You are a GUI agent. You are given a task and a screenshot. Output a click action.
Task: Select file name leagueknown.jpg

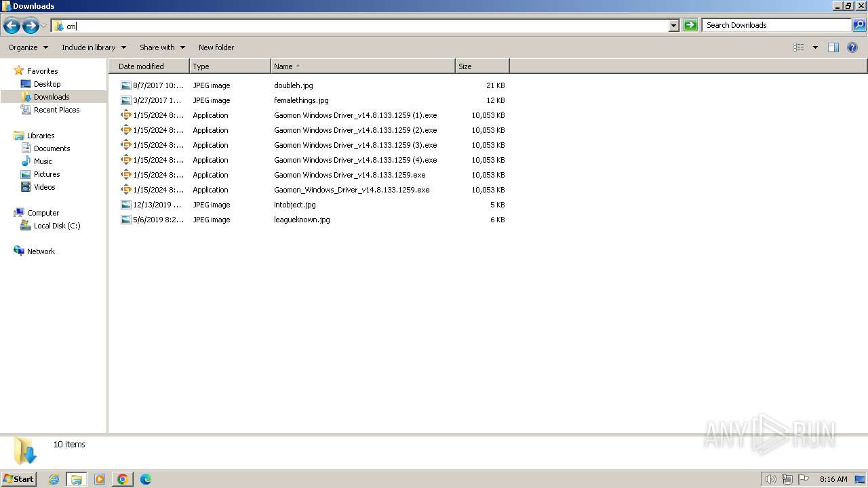click(x=302, y=220)
